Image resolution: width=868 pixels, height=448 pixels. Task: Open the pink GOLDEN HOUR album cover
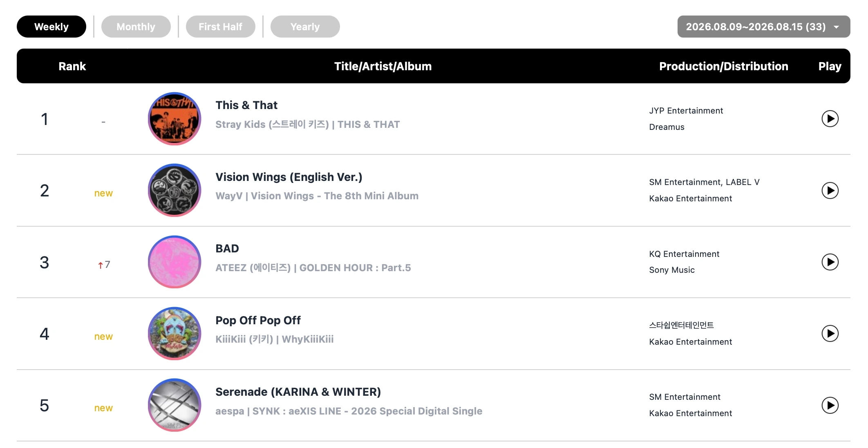click(x=174, y=262)
